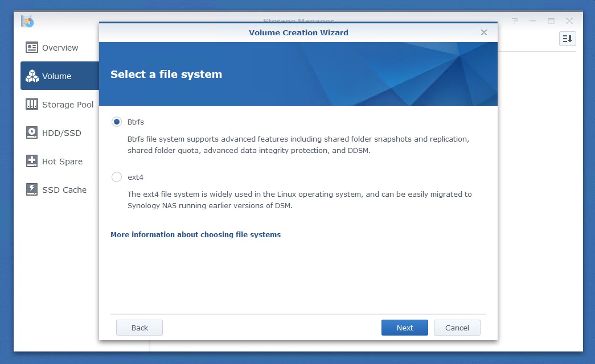595x364 pixels.
Task: Click the Storage Pool sidebar icon
Action: [x=32, y=105]
